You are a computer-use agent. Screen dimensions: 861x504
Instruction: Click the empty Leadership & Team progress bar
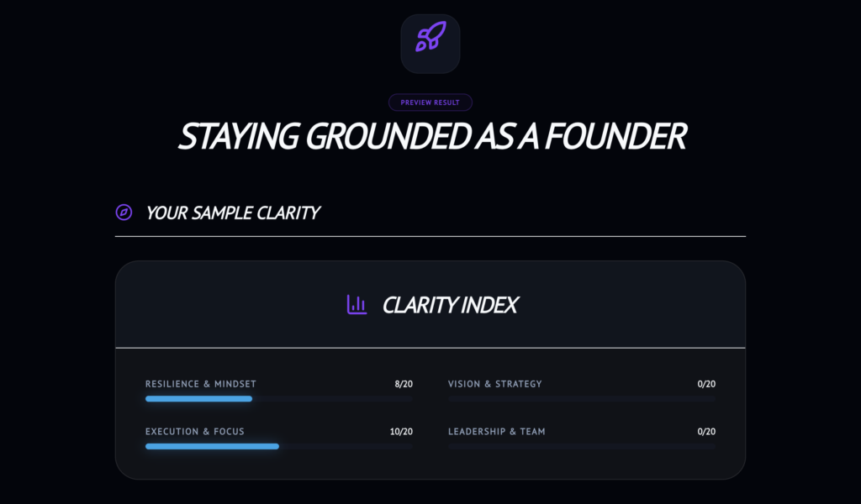point(581,447)
